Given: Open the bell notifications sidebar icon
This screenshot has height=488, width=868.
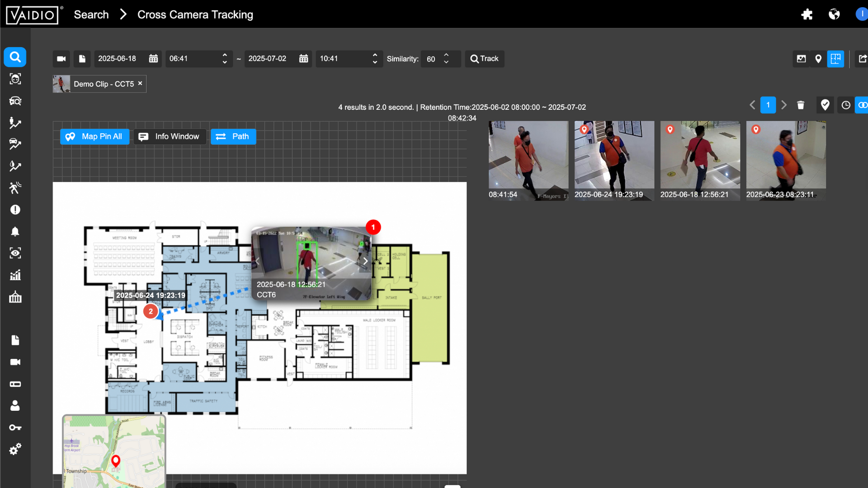Looking at the screenshot, I should tap(15, 231).
